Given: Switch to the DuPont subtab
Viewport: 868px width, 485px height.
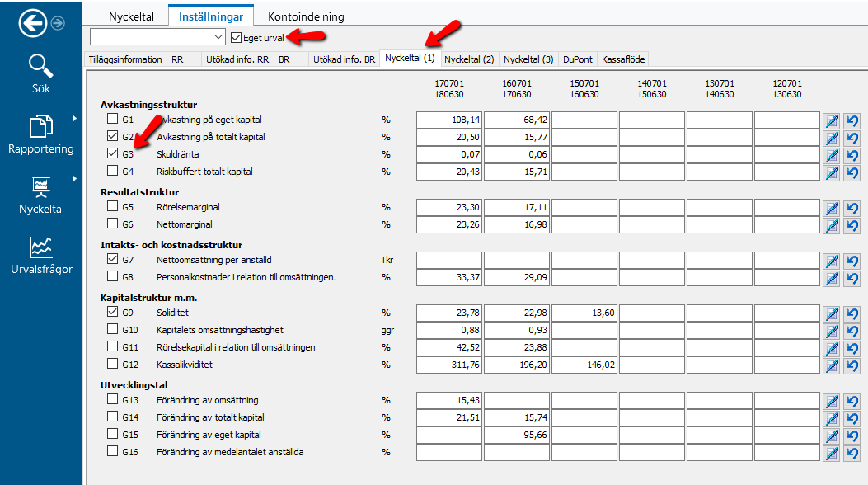Looking at the screenshot, I should [577, 59].
